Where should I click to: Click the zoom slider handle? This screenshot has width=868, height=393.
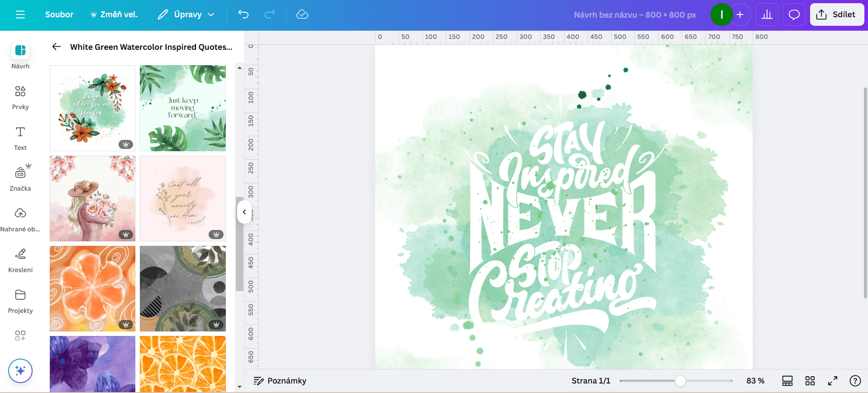point(680,381)
